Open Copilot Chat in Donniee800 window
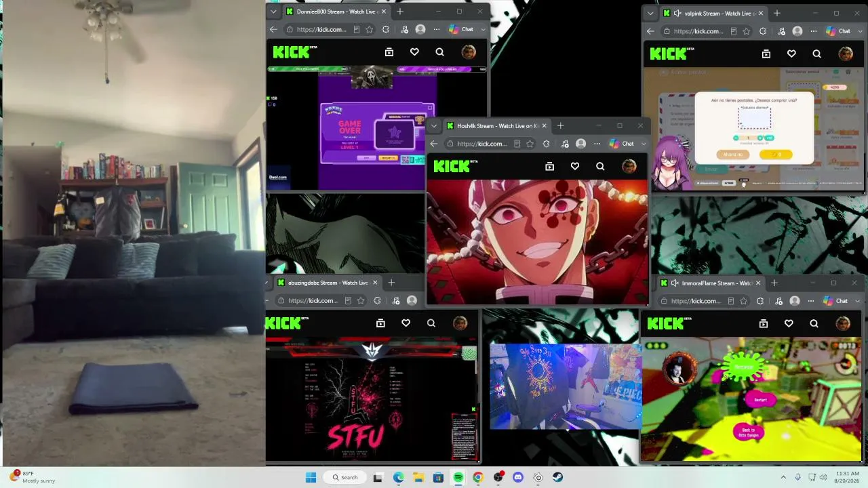 (462, 30)
